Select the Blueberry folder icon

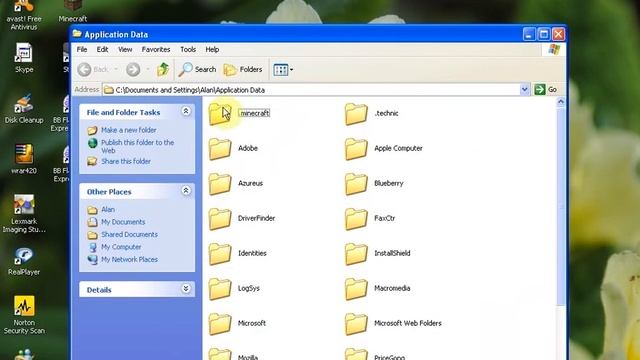(x=356, y=184)
